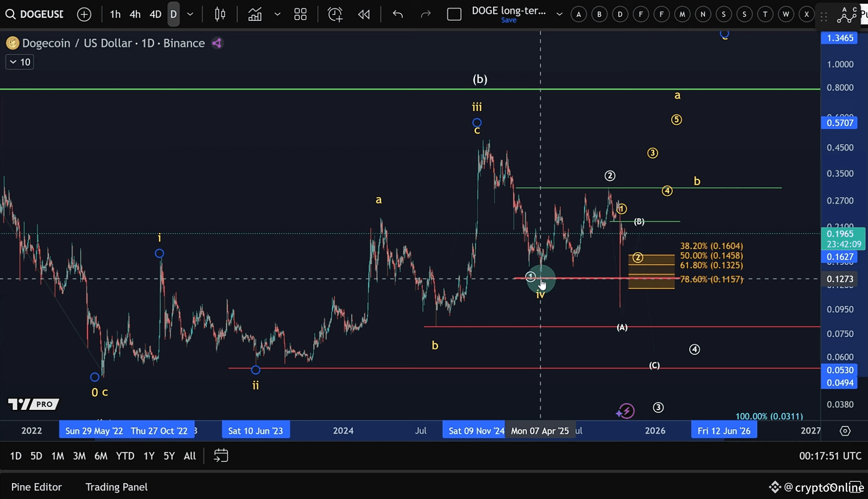Expand the interval dropdown chevron
The height and width of the screenshot is (499, 868).
[190, 14]
